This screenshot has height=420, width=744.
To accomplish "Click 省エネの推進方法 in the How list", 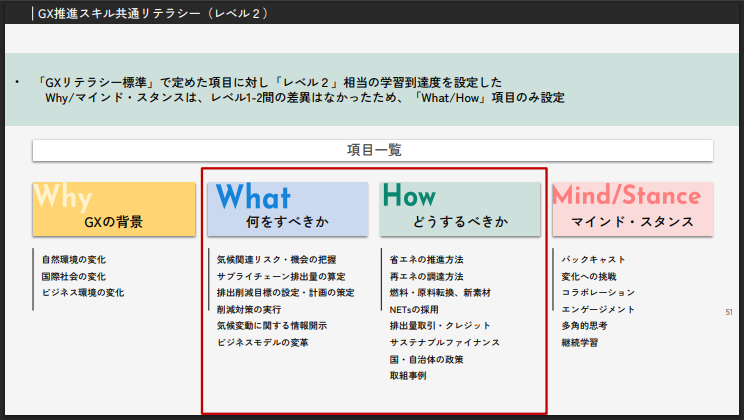I will click(427, 259).
